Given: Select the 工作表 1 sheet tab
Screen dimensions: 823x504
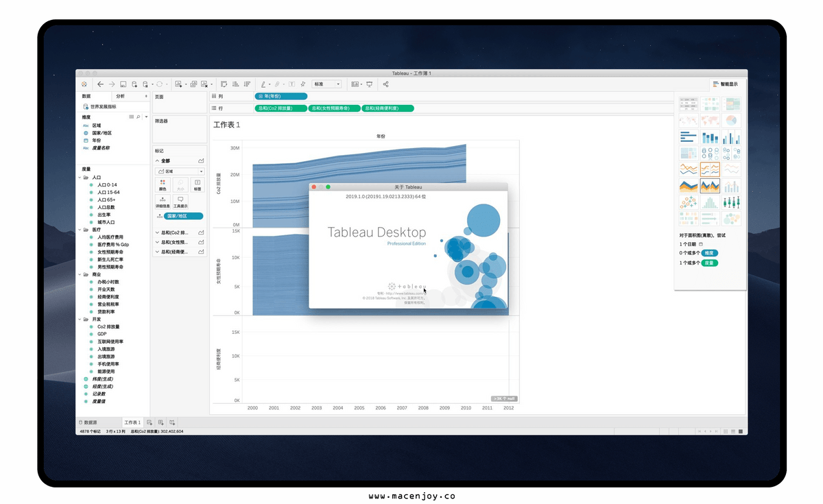Looking at the screenshot, I should click(132, 422).
